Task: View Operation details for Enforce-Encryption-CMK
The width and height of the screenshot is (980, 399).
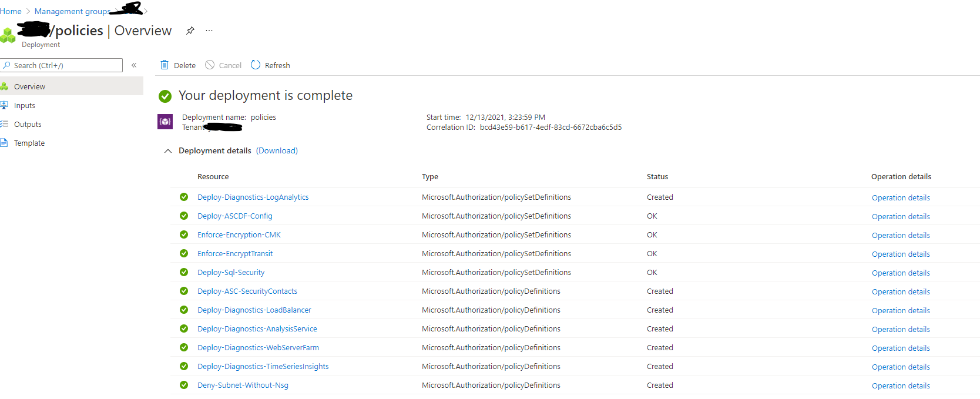Action: pyautogui.click(x=901, y=235)
